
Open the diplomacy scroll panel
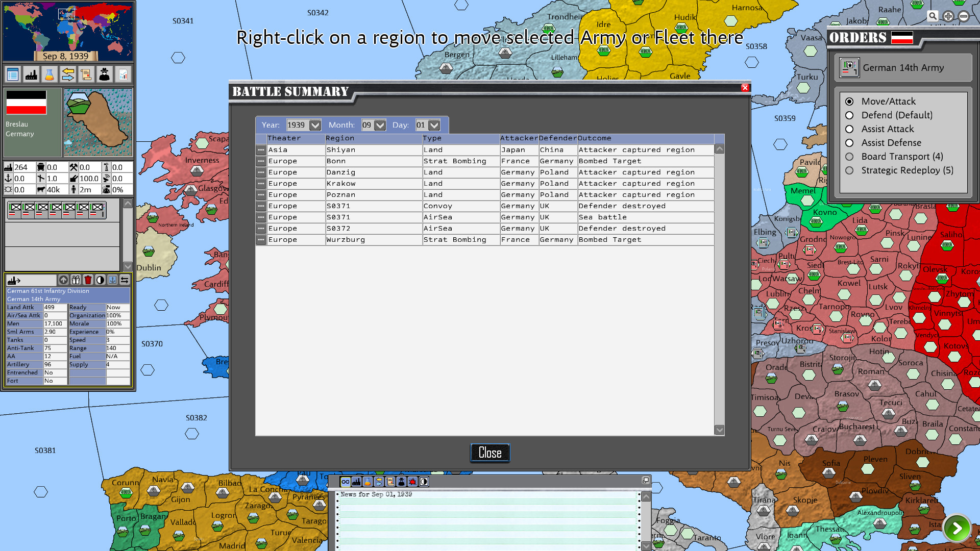tap(85, 74)
